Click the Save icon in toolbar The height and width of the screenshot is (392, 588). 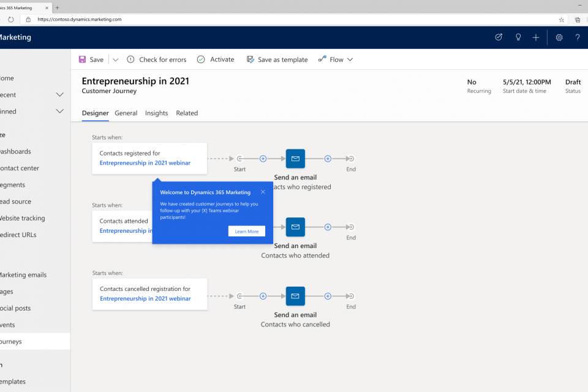(83, 59)
